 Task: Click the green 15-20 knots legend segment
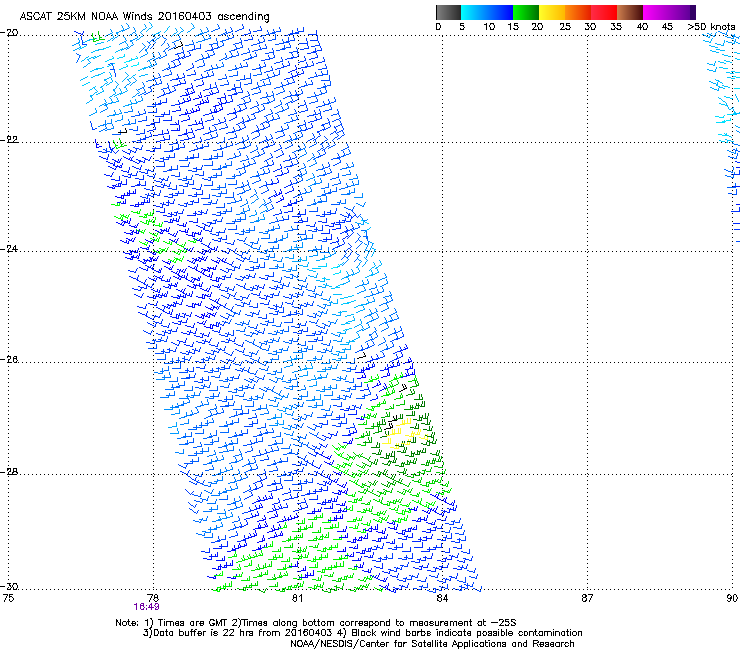pyautogui.click(x=526, y=12)
